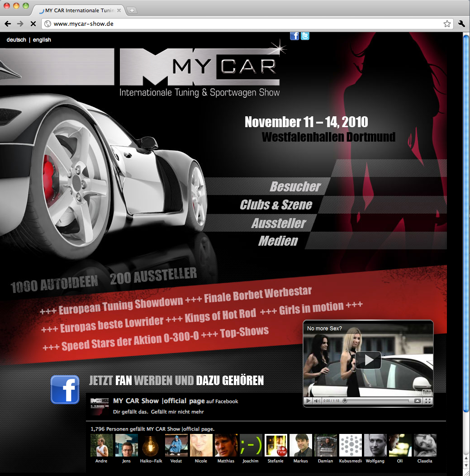Enter fullscreen on the video player
The height and width of the screenshot is (476, 470).
(427, 401)
